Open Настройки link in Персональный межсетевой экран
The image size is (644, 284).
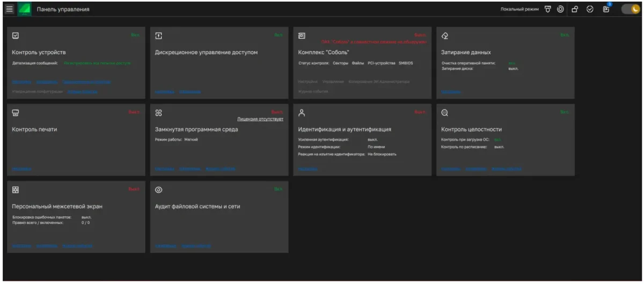[21, 245]
